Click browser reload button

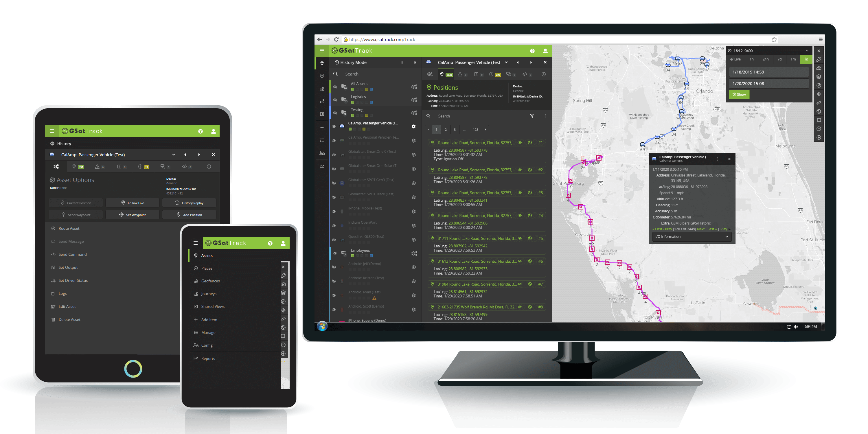click(336, 39)
